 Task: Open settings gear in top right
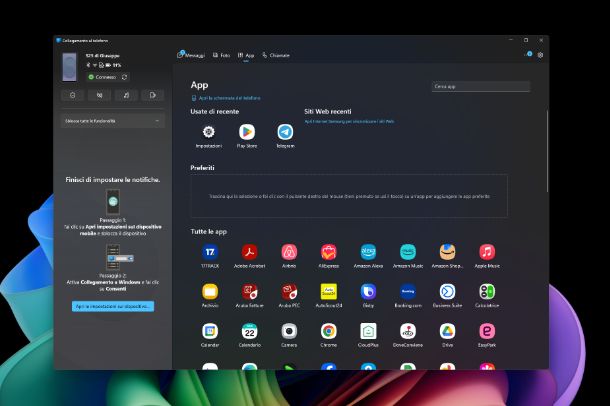click(541, 55)
